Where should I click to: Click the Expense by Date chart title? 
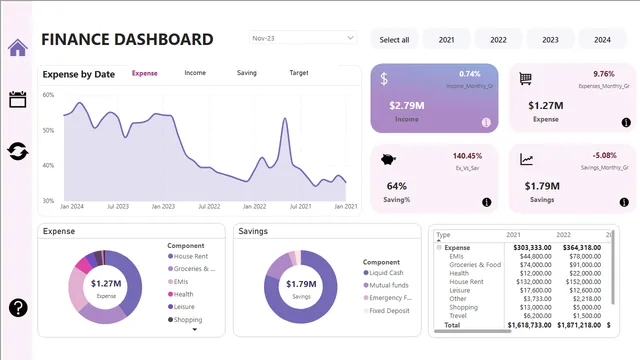point(79,74)
